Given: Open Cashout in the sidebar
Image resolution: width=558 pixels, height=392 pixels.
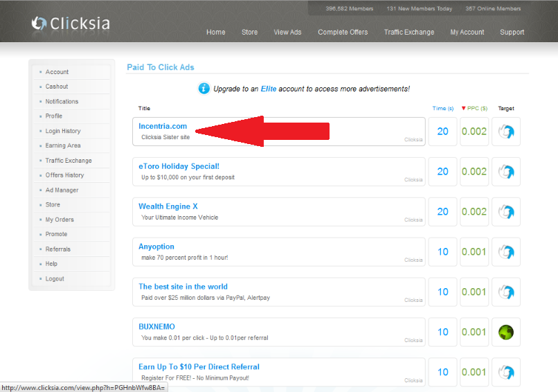Looking at the screenshot, I should [57, 87].
